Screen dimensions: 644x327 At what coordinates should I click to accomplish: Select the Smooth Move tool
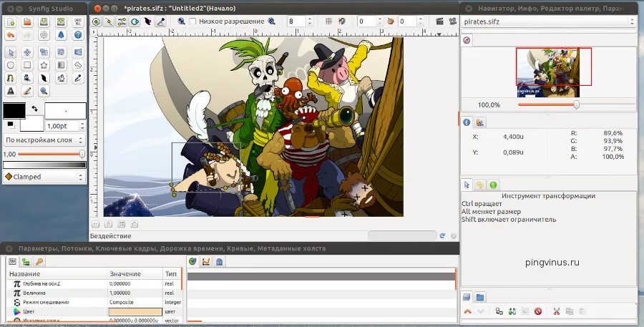click(27, 52)
